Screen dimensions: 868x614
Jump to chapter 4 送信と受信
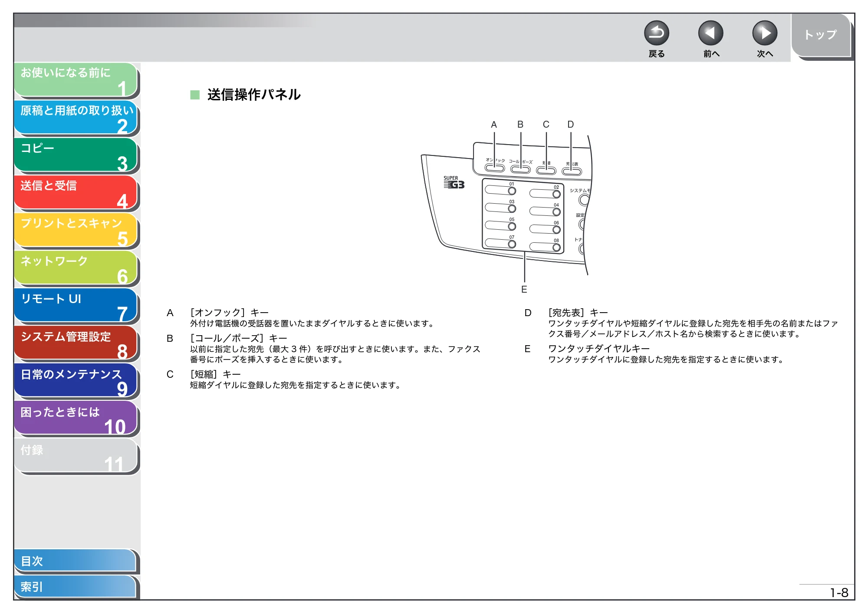76,192
